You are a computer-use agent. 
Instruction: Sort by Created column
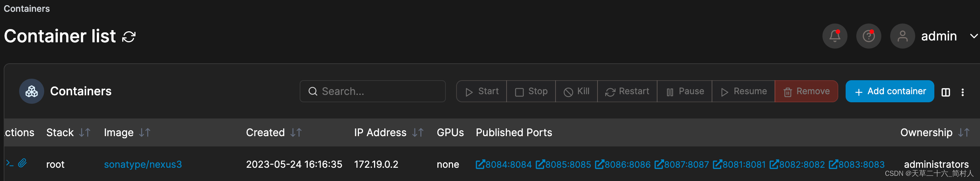click(x=274, y=133)
